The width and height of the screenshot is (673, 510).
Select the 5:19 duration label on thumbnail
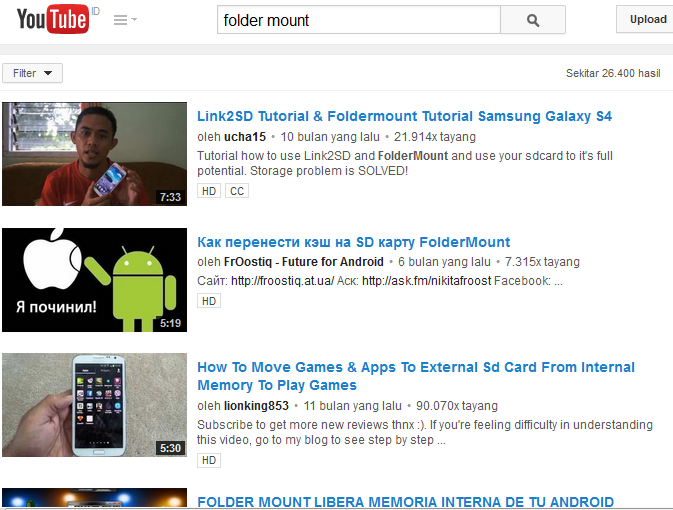(x=170, y=323)
